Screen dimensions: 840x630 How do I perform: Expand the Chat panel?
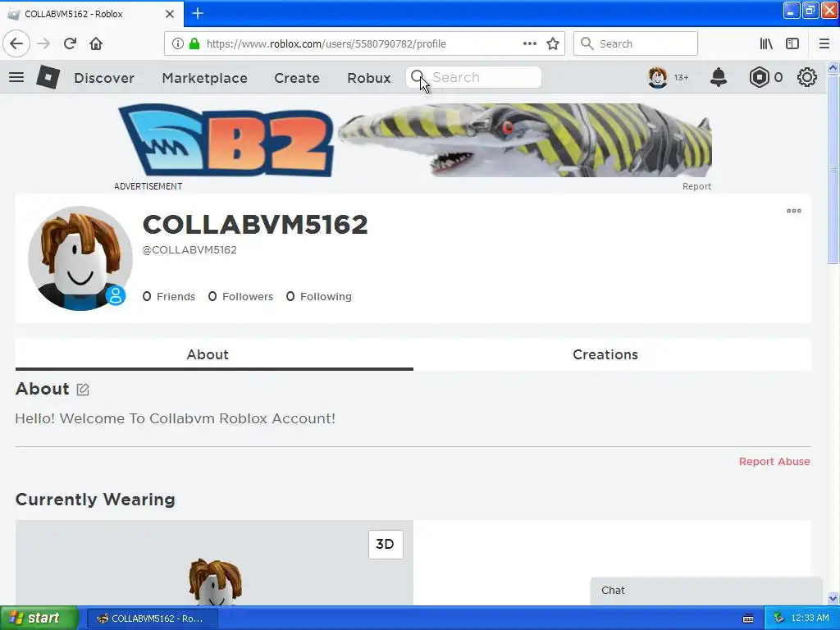[705, 591]
